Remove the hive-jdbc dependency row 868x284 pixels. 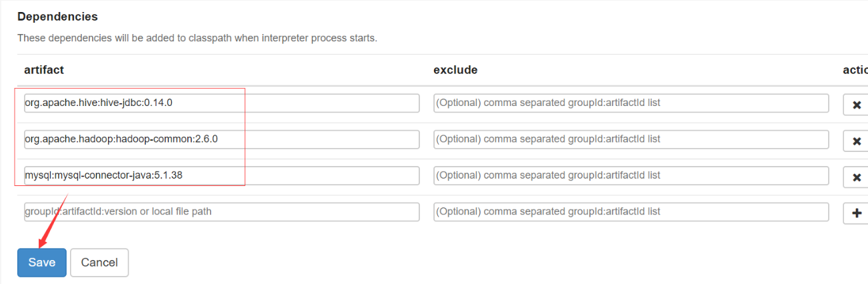click(x=856, y=105)
